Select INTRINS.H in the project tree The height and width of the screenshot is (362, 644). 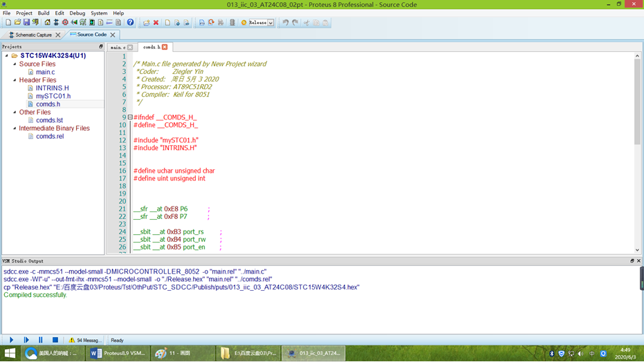52,88
